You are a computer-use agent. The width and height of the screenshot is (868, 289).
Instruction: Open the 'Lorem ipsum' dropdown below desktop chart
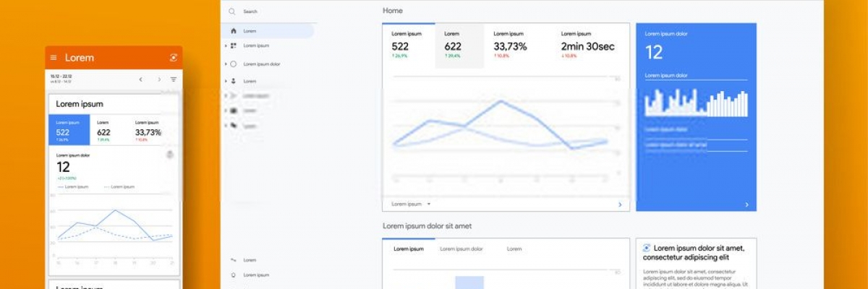(411, 204)
